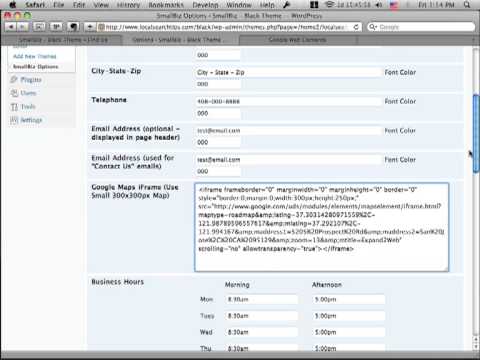Click the menu bar clock
Image resolution: width=480 pixels, height=360 pixels.
point(436,5)
